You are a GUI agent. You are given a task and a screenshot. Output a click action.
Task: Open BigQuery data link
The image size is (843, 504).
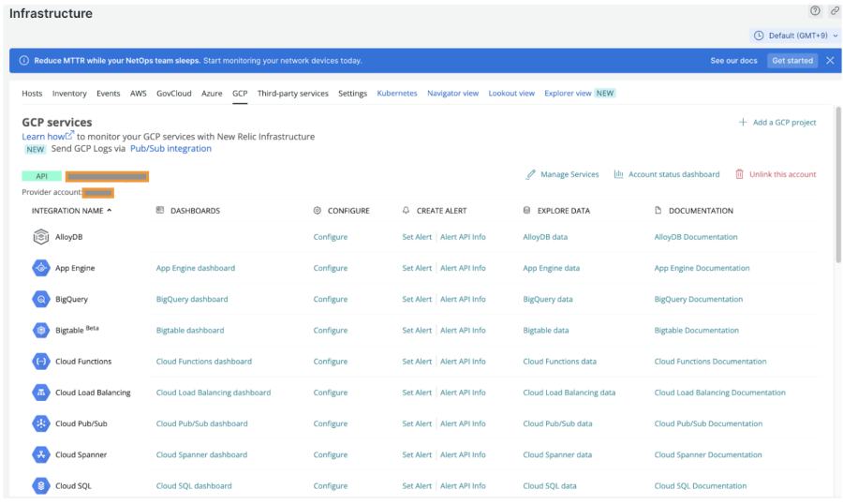tap(548, 299)
